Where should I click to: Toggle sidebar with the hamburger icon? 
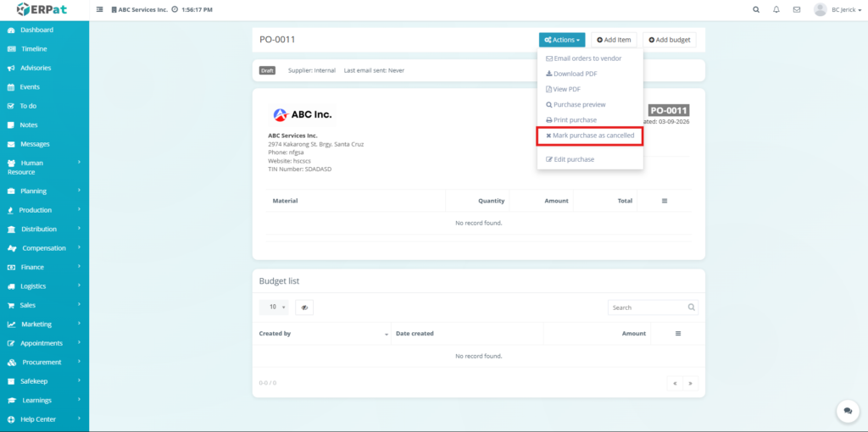click(101, 9)
